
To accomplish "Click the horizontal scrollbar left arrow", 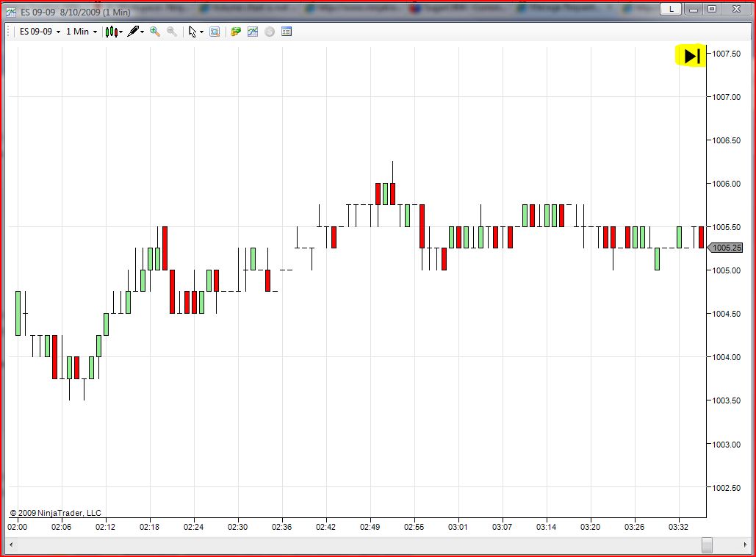I will 11,545.
